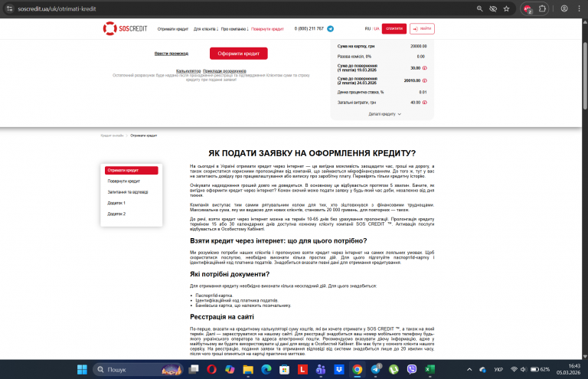The width and height of the screenshot is (588, 379).
Task: Click the scrollbar down arrow
Action: coord(585,357)
